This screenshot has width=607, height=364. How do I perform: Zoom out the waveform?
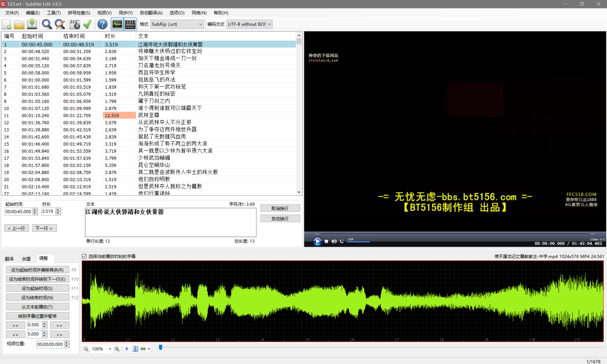[x=86, y=349]
